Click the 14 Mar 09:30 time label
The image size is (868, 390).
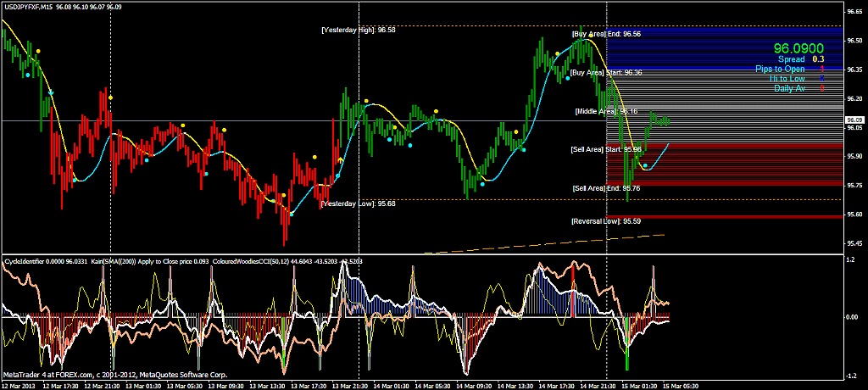pos(475,386)
